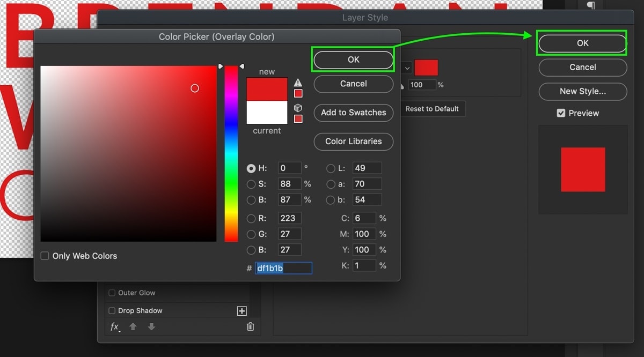Click the hex color input field
Image resolution: width=644 pixels, height=357 pixels.
pos(283,268)
